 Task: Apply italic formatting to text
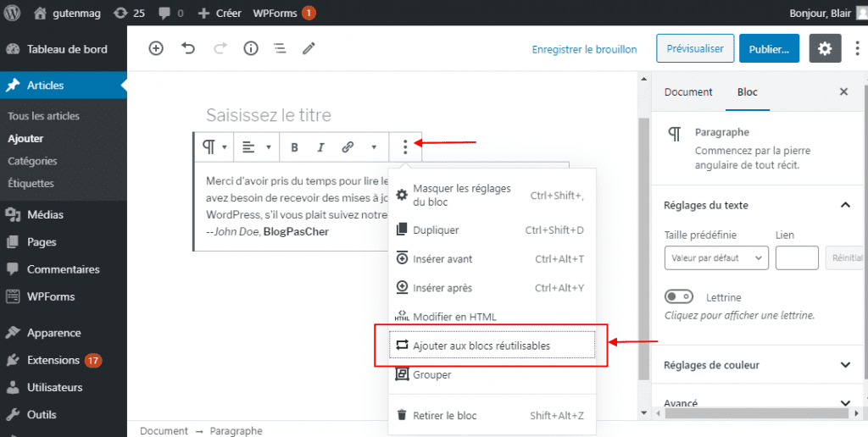(320, 147)
